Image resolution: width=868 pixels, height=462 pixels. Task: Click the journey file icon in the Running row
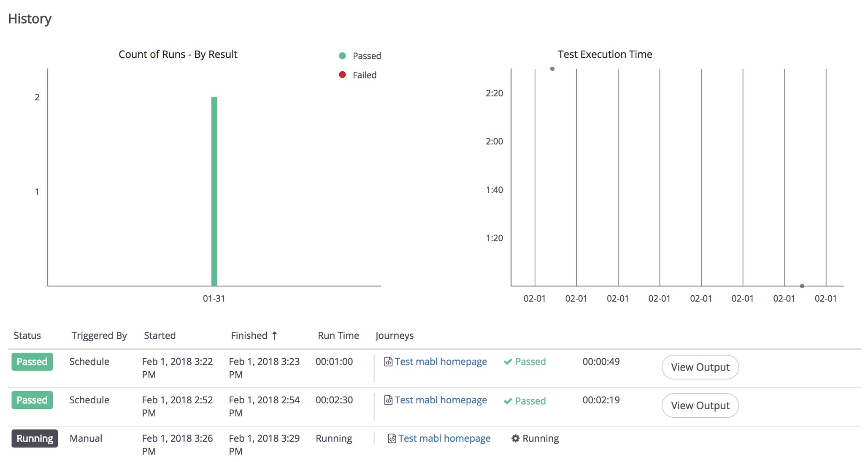tap(392, 439)
